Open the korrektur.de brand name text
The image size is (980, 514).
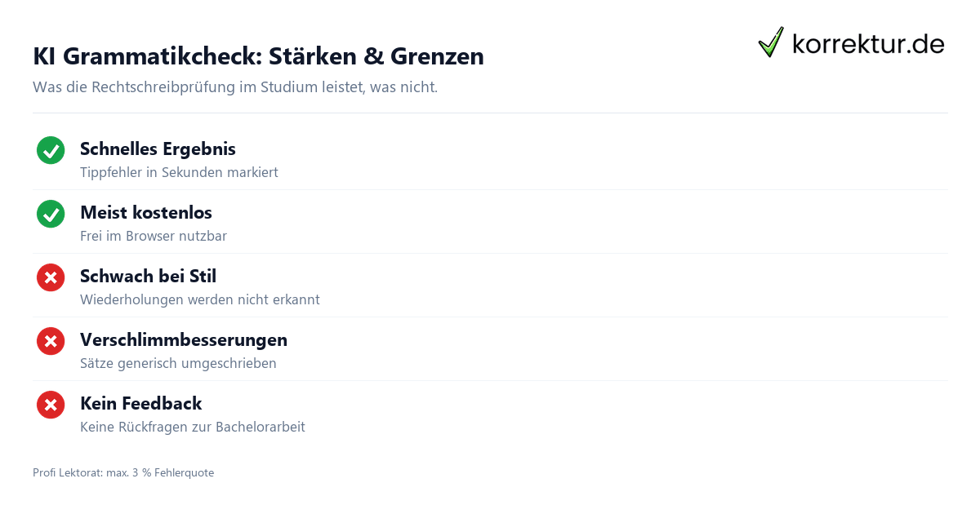tap(868, 44)
